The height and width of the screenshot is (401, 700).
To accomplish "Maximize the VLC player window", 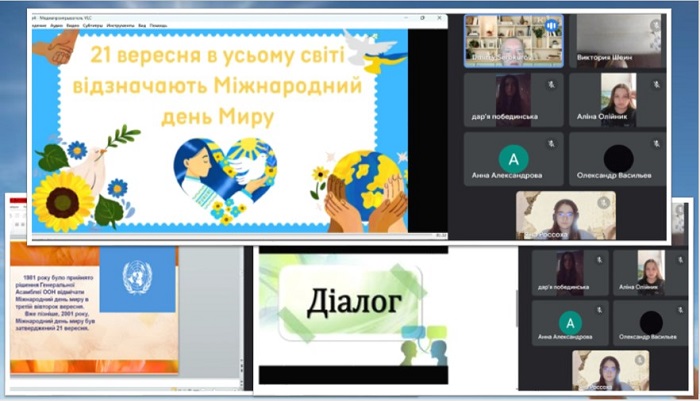I will click(x=422, y=18).
